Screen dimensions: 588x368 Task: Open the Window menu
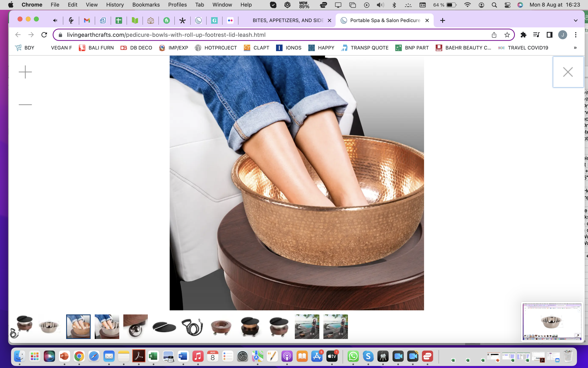tap(222, 5)
